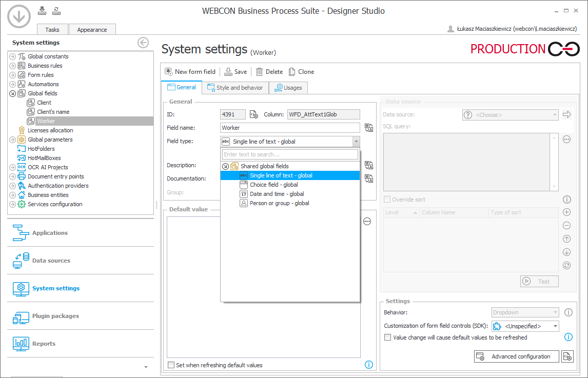Viewport: 588px width, 378px height.
Task: Open SQL query editor ellipsis button
Action: [566, 140]
